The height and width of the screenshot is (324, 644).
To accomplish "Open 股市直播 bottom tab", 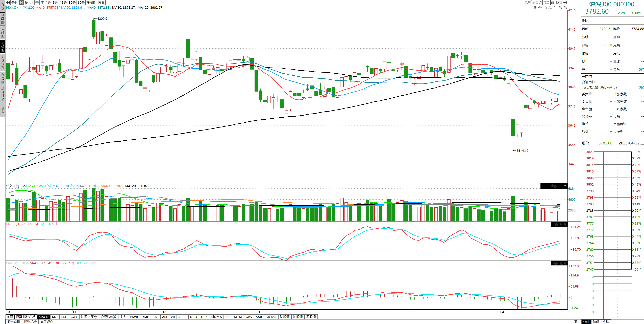I will point(14,322).
